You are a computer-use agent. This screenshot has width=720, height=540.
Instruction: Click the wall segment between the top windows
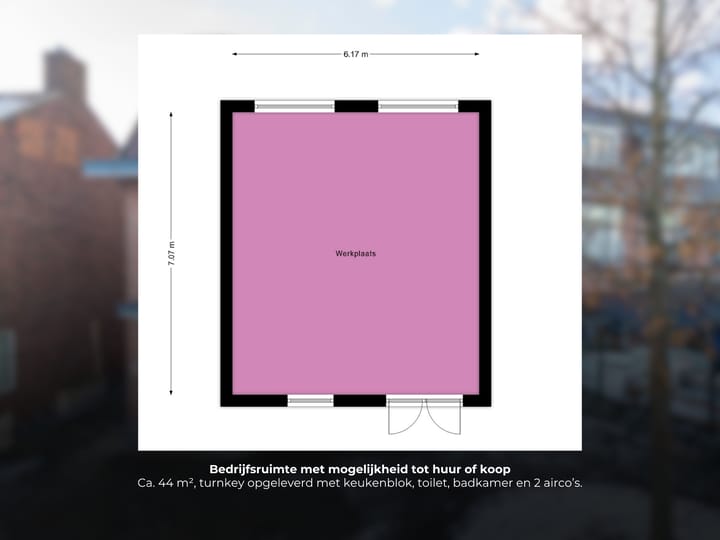coord(356,106)
